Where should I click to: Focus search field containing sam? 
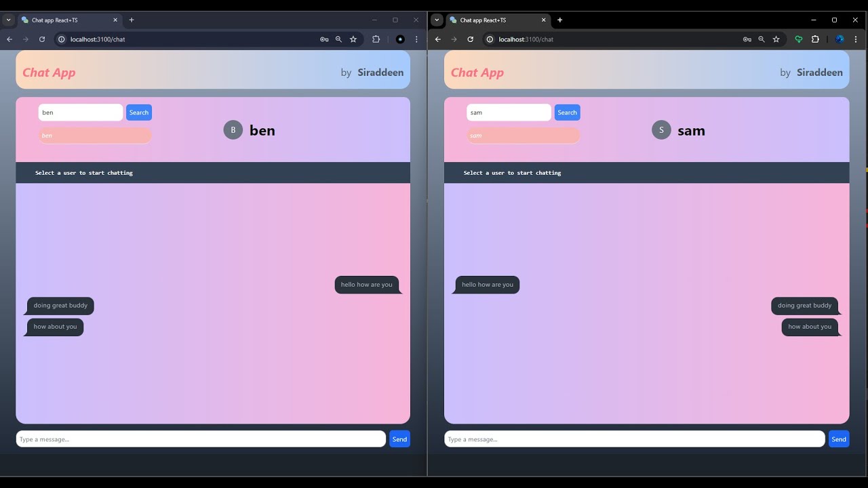509,113
